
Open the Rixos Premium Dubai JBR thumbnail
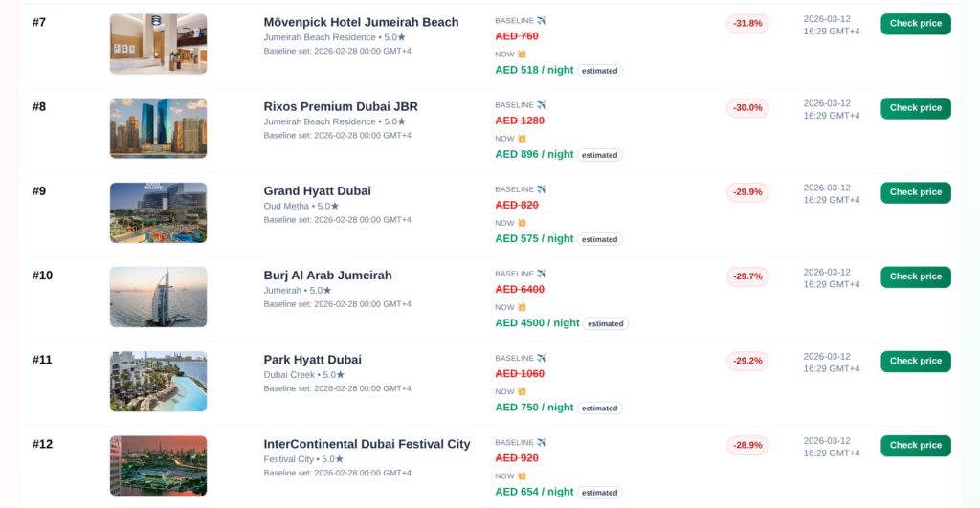pyautogui.click(x=158, y=128)
